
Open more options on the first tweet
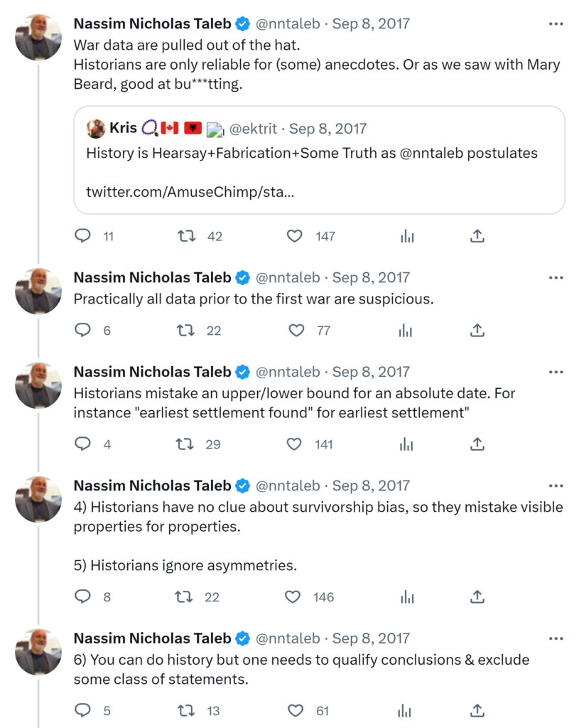click(556, 24)
